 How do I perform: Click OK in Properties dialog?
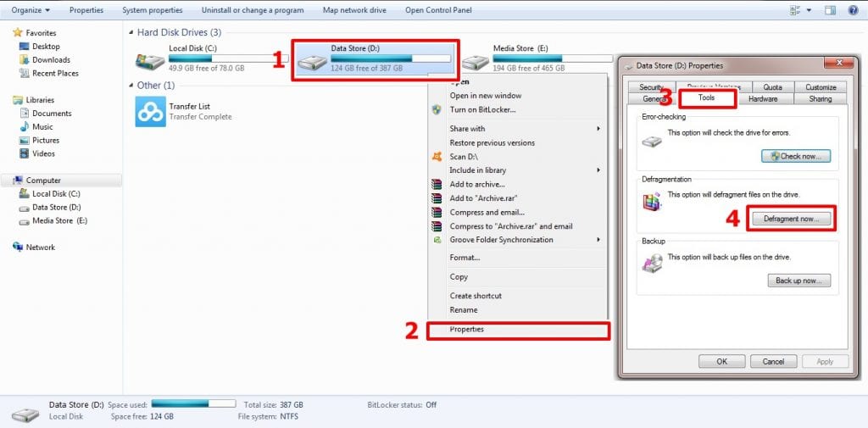point(722,362)
